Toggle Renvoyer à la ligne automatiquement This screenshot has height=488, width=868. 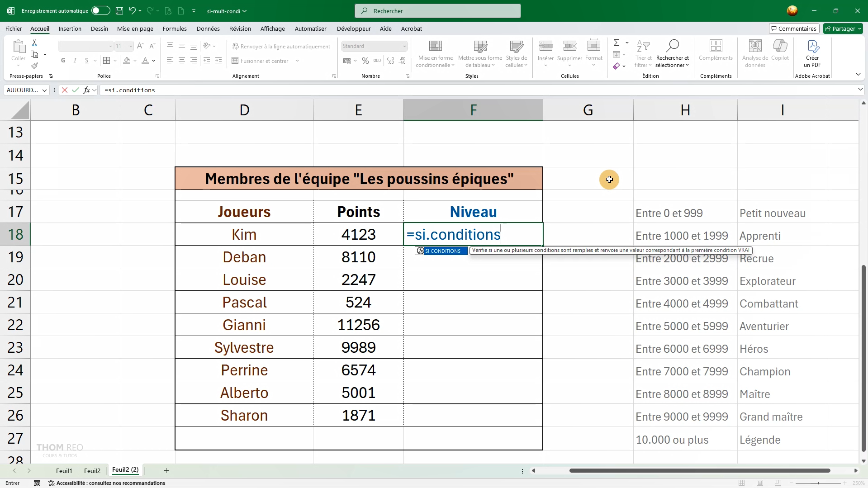(x=281, y=47)
